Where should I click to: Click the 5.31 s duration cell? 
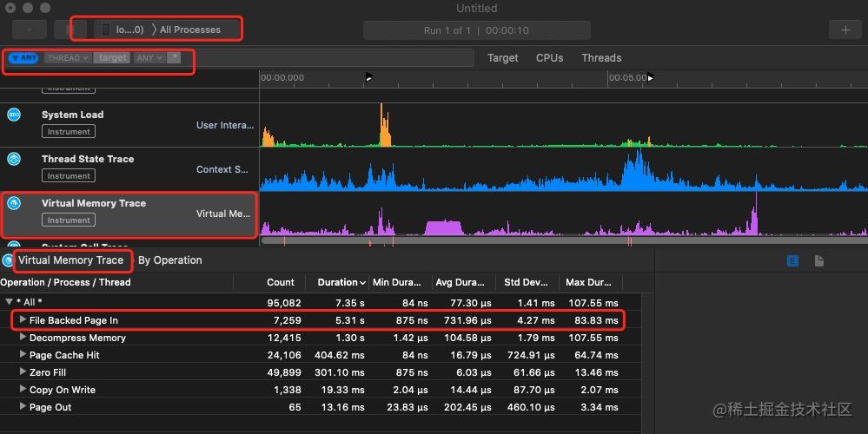point(350,320)
